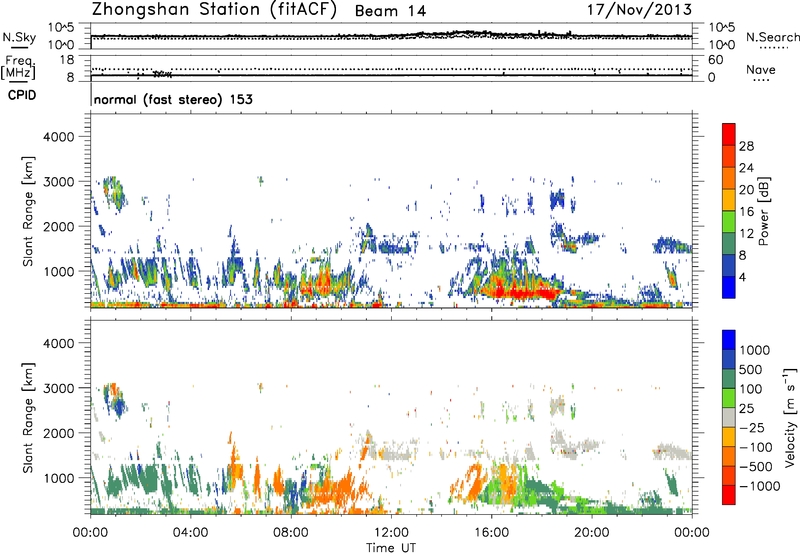This screenshot has height=554, width=800.
Task: Click the '60' Nave axis tick
Action: pyautogui.click(x=715, y=60)
